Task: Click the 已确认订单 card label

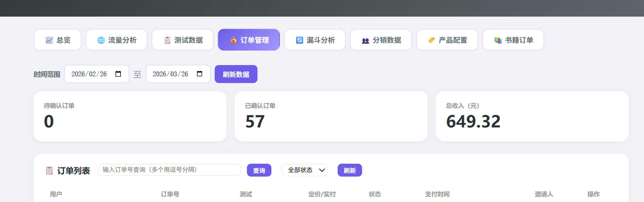Action: 260,106
